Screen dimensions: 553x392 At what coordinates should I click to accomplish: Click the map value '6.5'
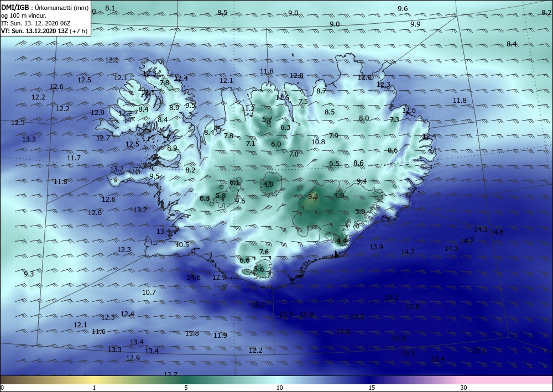point(334,163)
